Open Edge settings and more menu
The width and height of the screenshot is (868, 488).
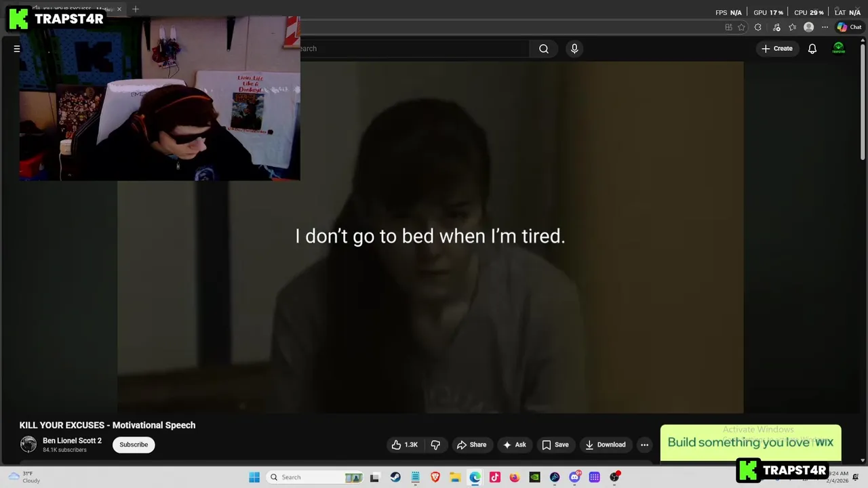(825, 27)
